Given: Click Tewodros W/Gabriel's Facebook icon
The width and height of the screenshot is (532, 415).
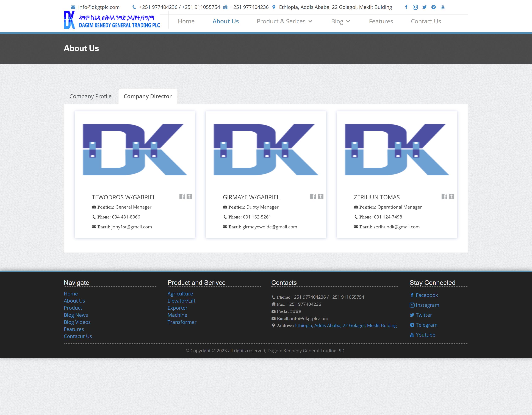Looking at the screenshot, I should pos(182,197).
